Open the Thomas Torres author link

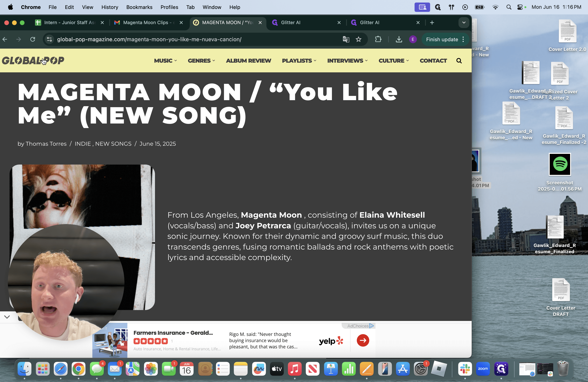46,144
